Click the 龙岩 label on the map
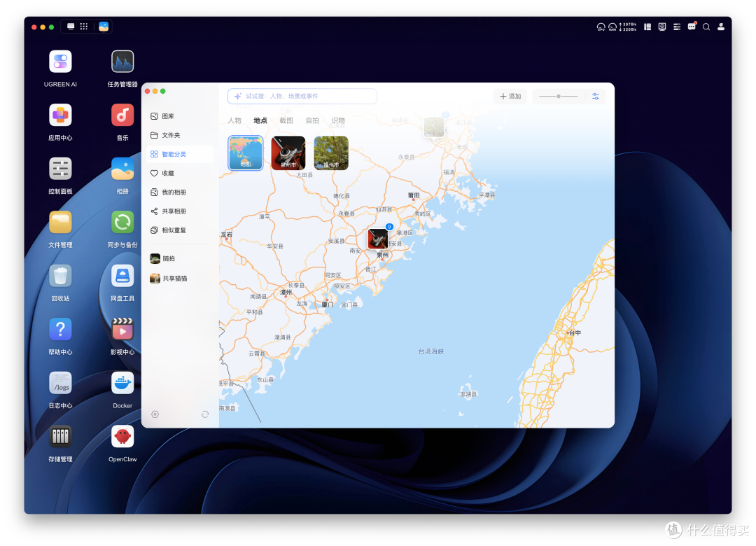This screenshot has height=546, width=756. pyautogui.click(x=227, y=234)
